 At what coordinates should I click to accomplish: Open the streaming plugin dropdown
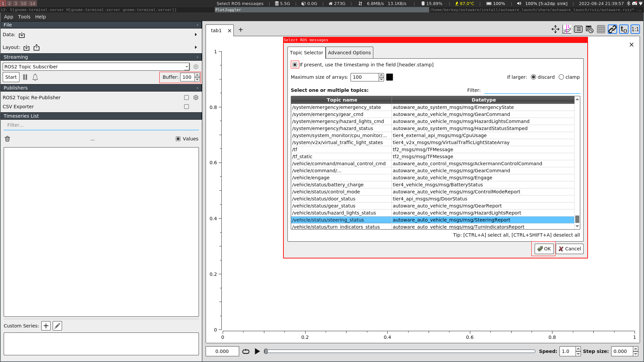pos(187,66)
